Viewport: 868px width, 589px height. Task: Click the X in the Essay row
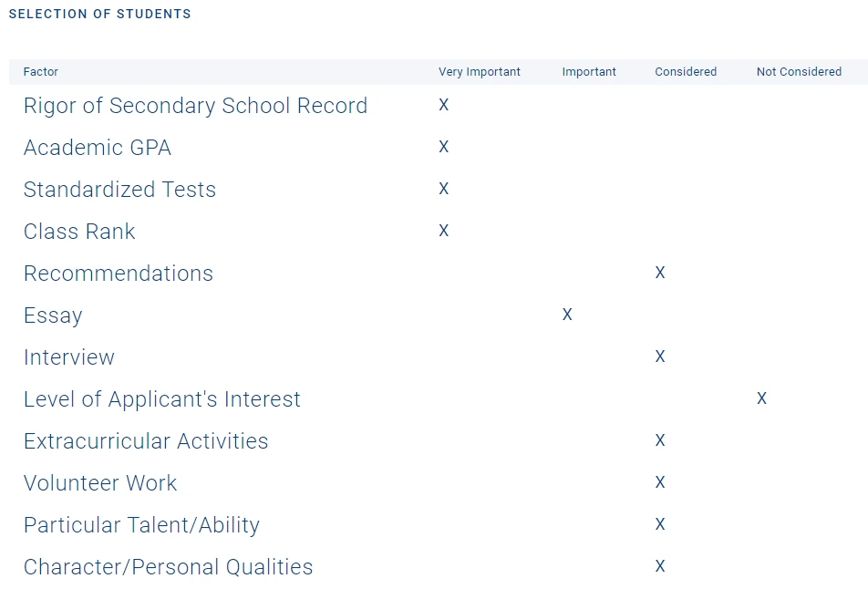(x=567, y=315)
